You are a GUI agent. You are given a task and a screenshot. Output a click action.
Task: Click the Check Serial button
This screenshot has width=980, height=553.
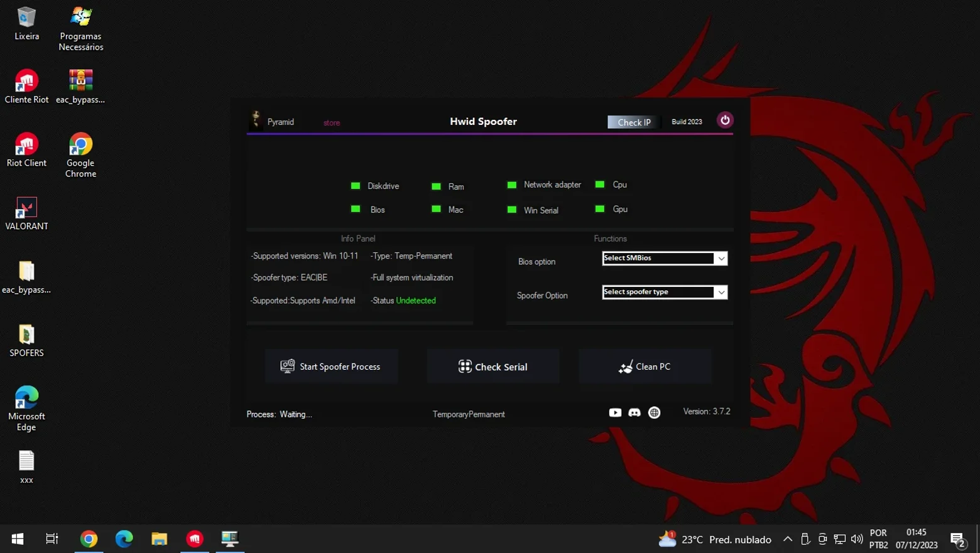(493, 367)
